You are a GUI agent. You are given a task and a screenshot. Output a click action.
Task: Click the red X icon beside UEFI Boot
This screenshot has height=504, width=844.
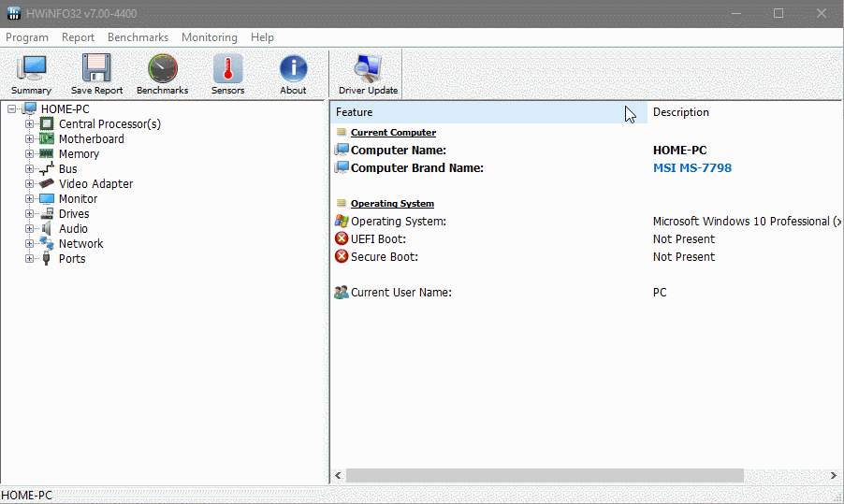click(342, 238)
